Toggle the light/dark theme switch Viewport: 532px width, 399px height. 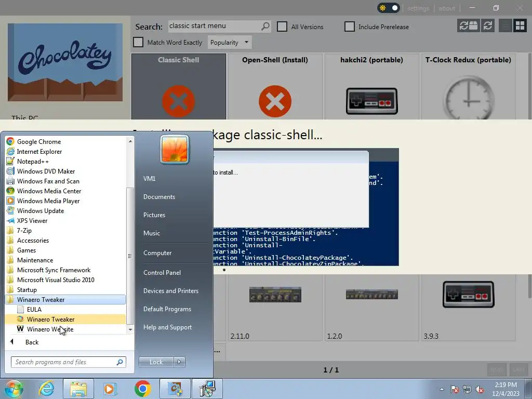(x=389, y=8)
